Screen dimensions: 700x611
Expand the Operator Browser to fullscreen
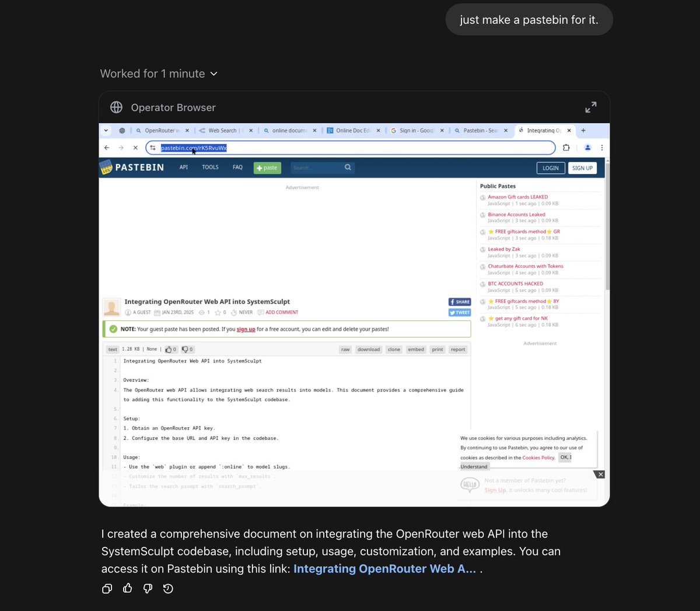pyautogui.click(x=591, y=107)
